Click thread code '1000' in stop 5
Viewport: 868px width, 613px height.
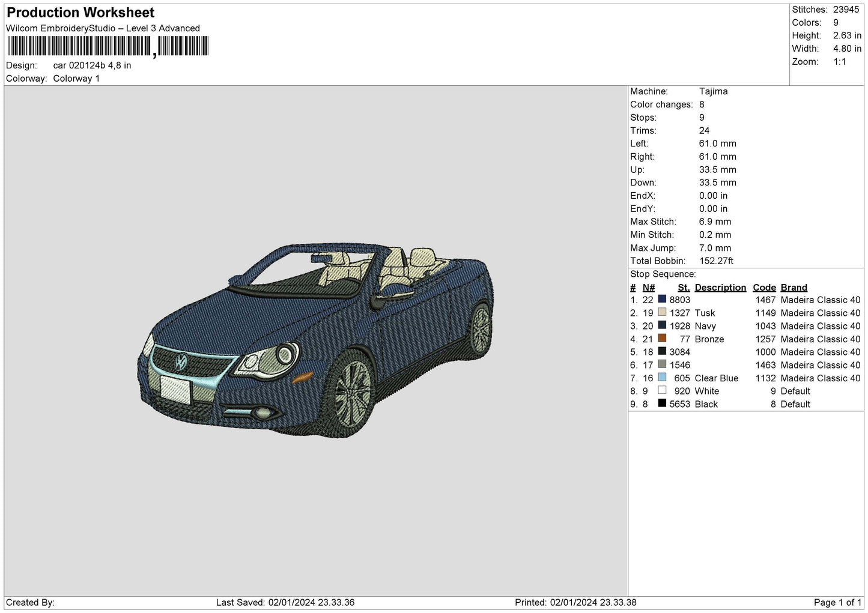click(765, 352)
